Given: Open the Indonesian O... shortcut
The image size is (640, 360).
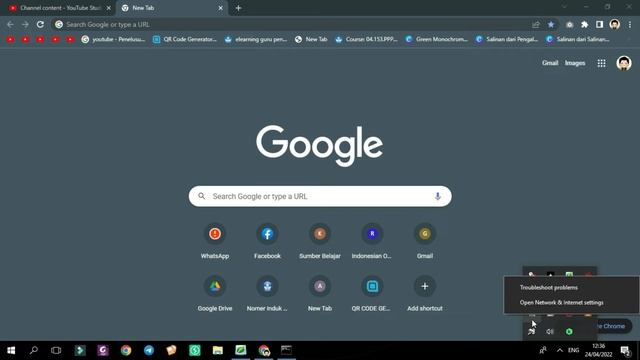Looking at the screenshot, I should point(372,242).
